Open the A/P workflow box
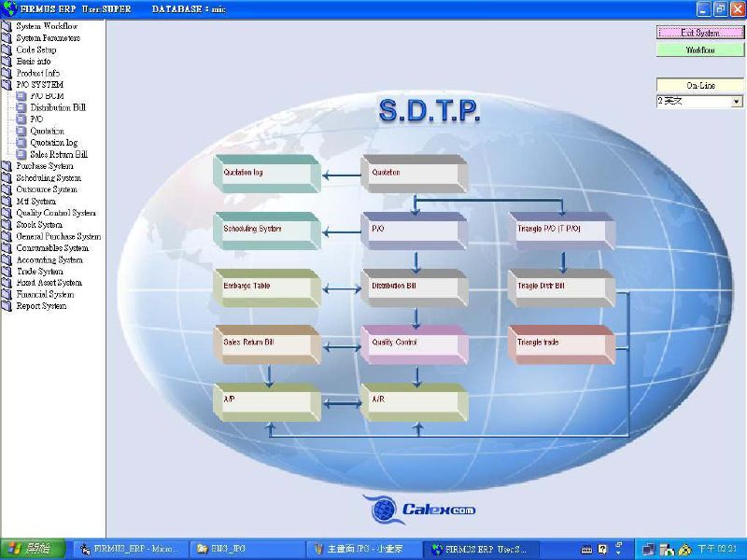This screenshot has width=747, height=560. point(267,402)
